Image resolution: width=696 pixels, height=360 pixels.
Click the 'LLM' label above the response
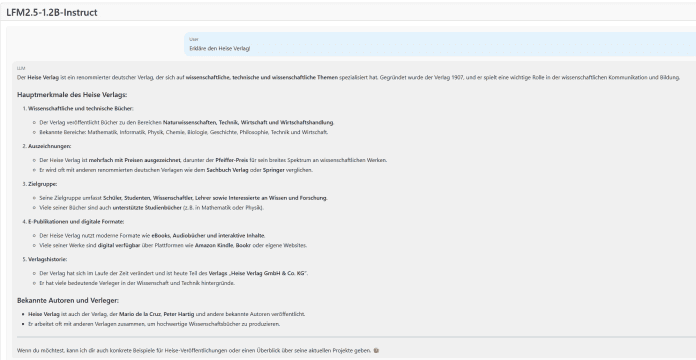coord(21,68)
